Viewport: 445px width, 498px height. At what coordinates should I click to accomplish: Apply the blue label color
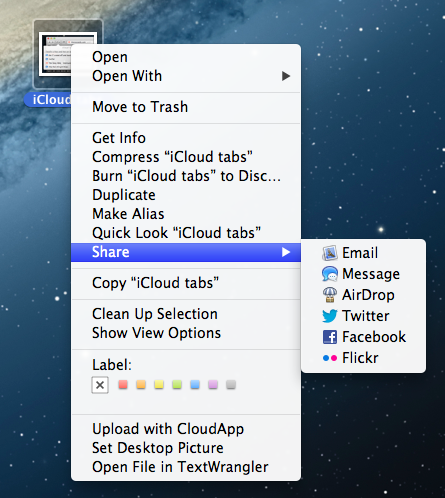(195, 385)
